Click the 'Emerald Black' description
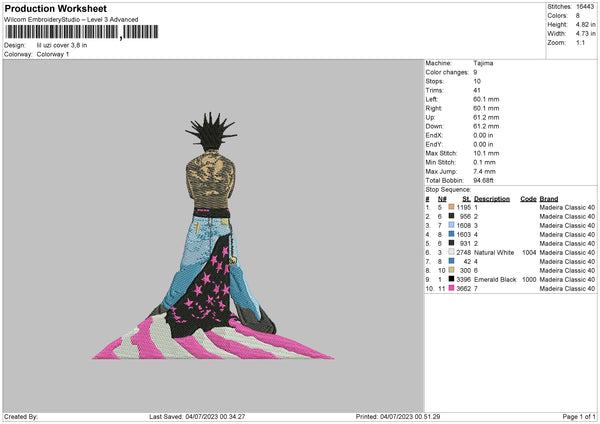Viewport: 600px width, 424px height. click(x=495, y=280)
